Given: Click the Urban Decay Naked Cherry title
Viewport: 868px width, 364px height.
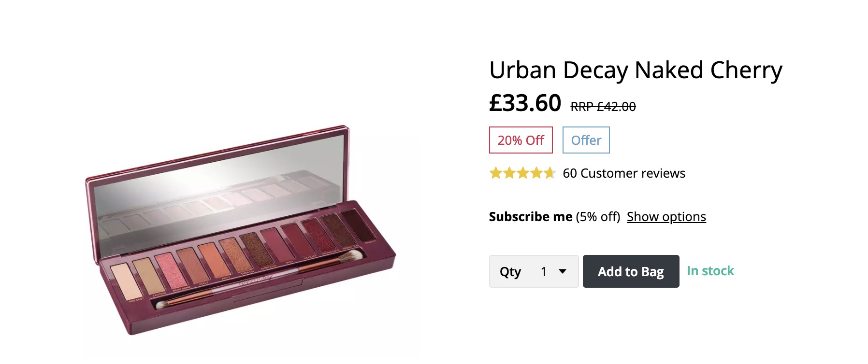Looking at the screenshot, I should coord(636,70).
